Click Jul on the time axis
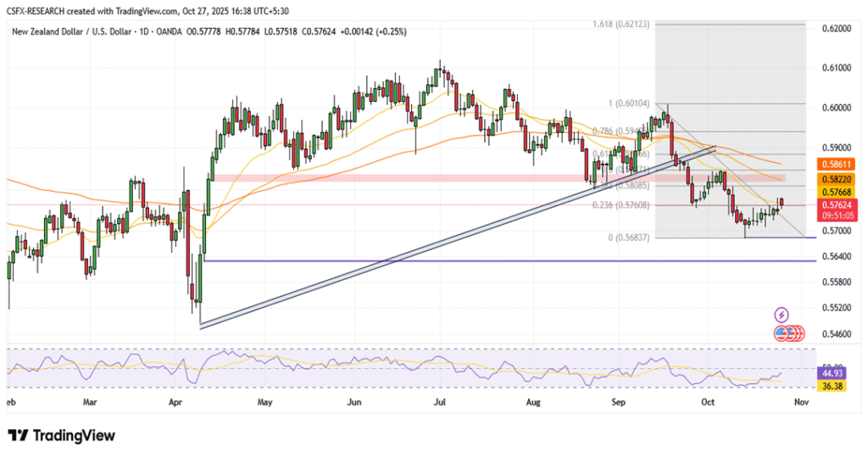This screenshot has height=458, width=868. (x=442, y=404)
